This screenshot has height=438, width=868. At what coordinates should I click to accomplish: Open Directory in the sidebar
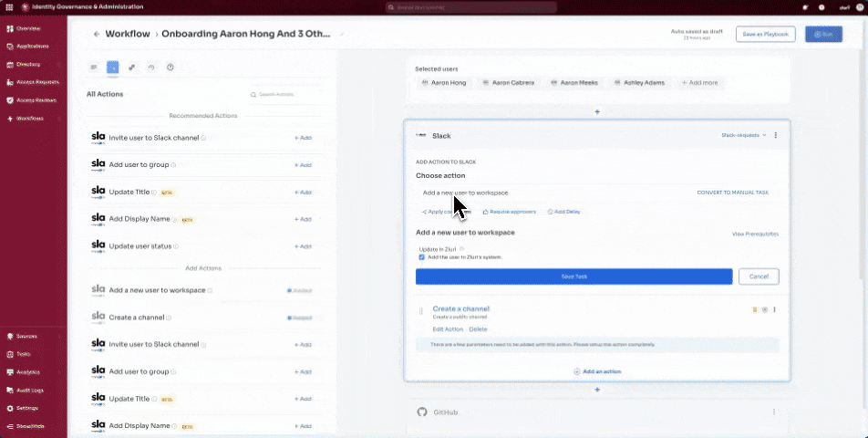(24, 64)
